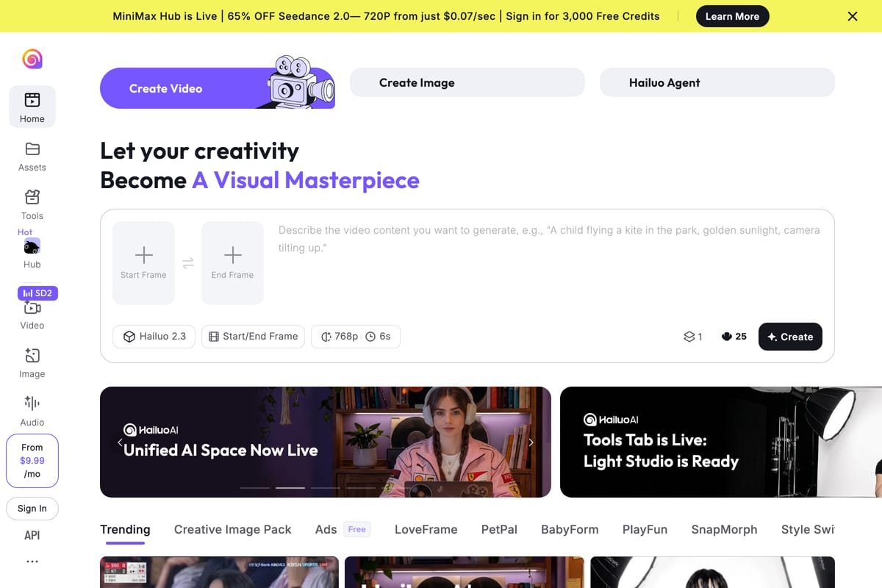Click the Hailuo logo icon
The height and width of the screenshot is (588, 882).
(x=32, y=59)
